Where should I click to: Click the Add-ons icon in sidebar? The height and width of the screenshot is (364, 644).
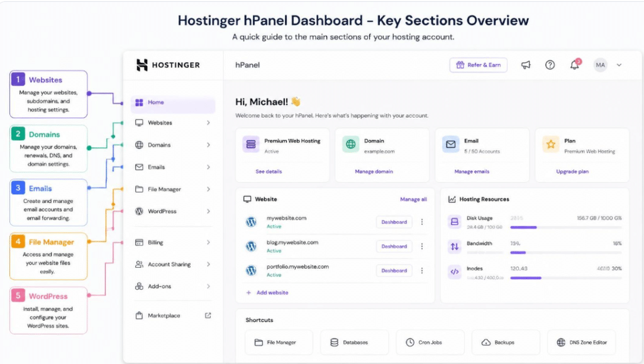click(139, 287)
